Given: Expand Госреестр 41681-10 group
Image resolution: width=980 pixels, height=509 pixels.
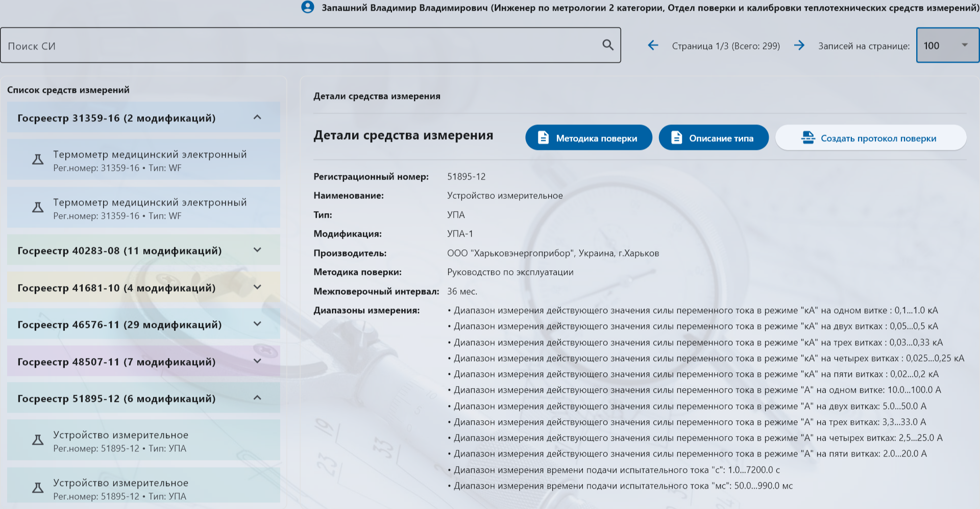Looking at the screenshot, I should tap(257, 287).
